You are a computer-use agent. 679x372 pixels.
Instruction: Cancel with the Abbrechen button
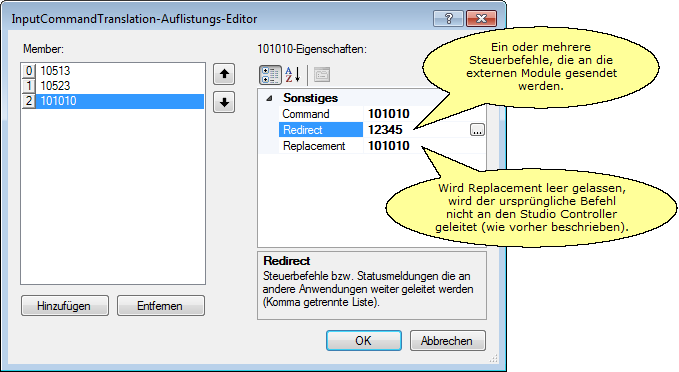pos(448,341)
